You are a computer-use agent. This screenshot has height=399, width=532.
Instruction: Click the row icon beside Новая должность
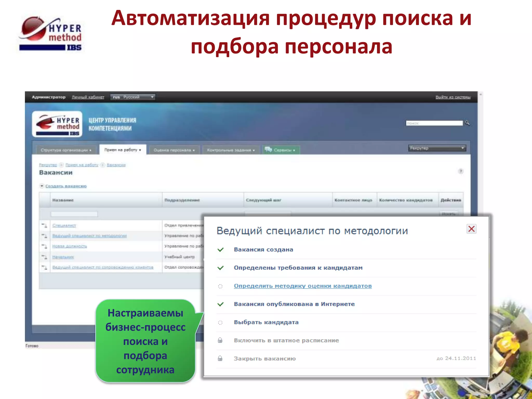pyautogui.click(x=45, y=246)
